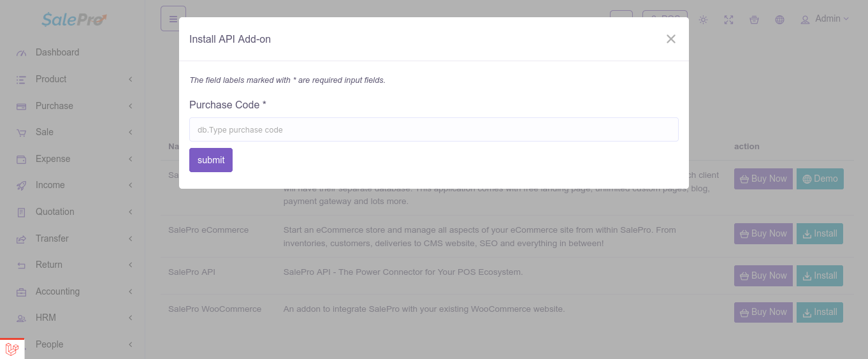Open the language globe icon

click(x=779, y=20)
